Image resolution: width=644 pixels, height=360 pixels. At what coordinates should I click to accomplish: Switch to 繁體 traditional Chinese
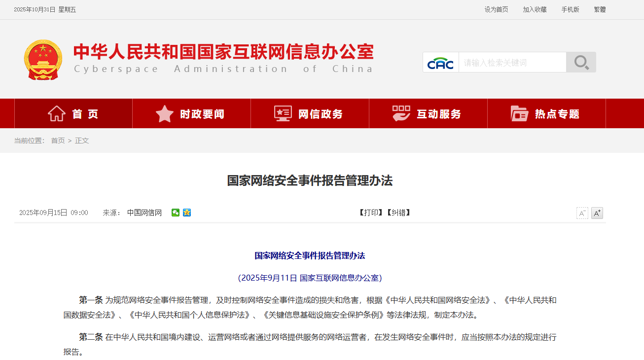pos(600,9)
